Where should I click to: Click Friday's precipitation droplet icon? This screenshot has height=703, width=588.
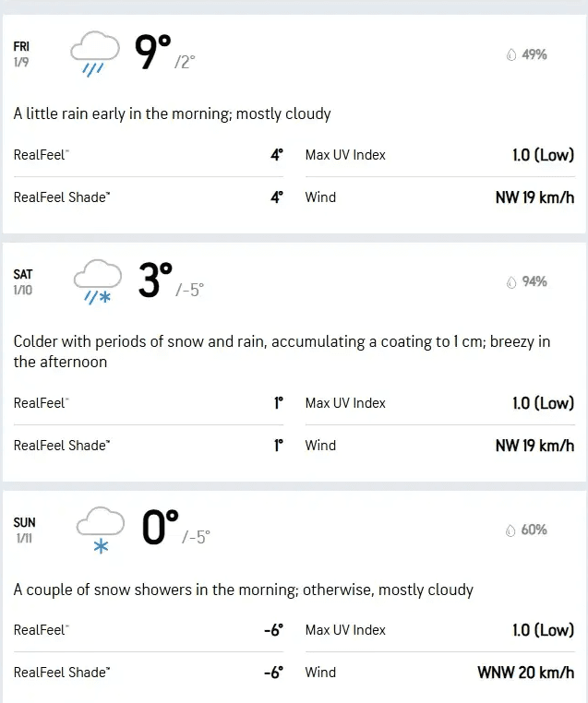coord(510,55)
